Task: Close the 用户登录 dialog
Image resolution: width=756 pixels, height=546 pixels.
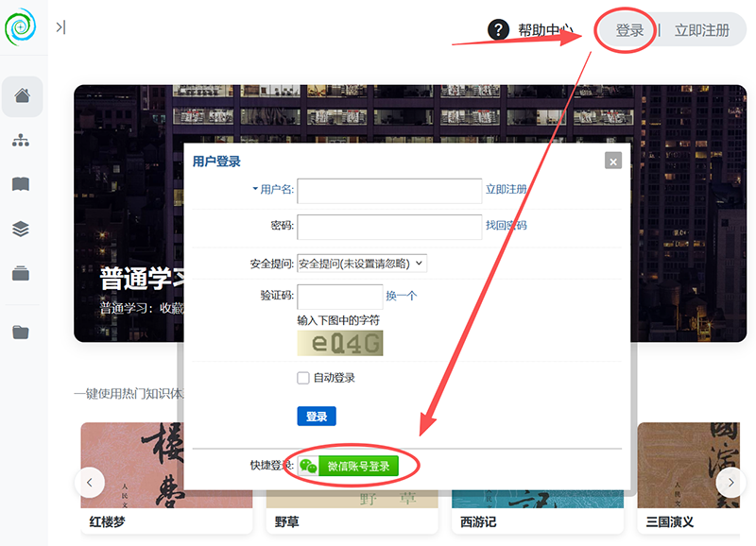Action: coord(613,161)
